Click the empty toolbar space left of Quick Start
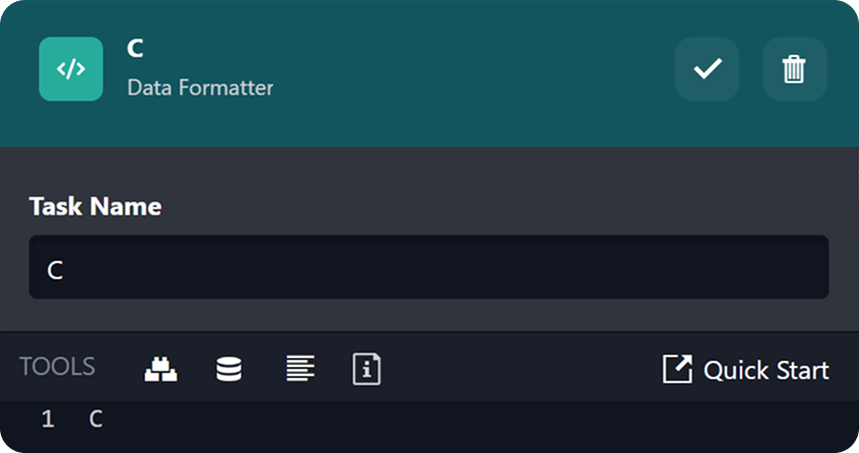 [520, 369]
